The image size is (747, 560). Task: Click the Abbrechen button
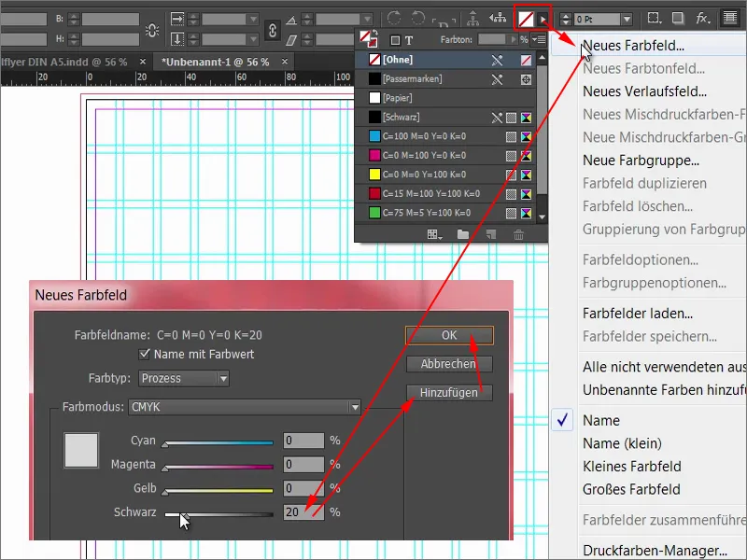449,364
